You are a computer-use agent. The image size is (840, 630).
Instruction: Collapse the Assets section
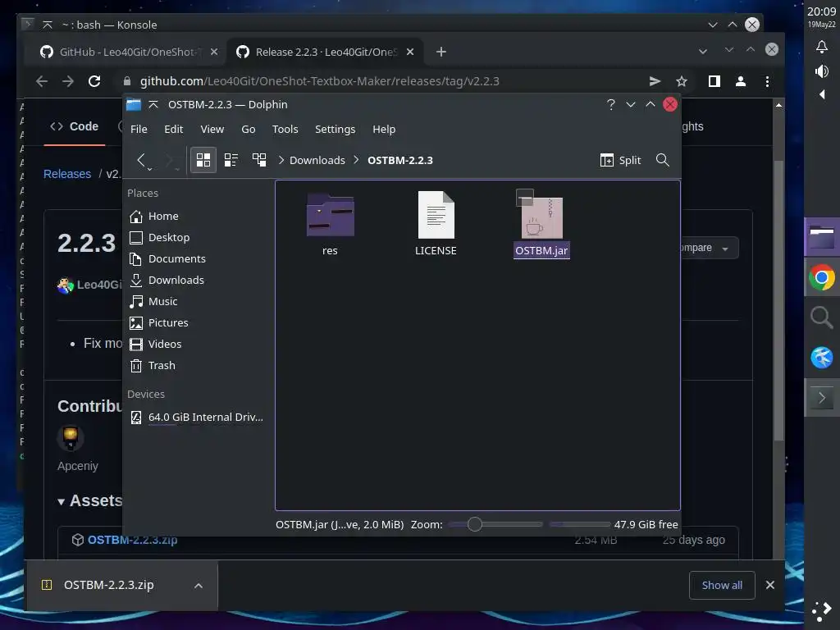pos(90,500)
